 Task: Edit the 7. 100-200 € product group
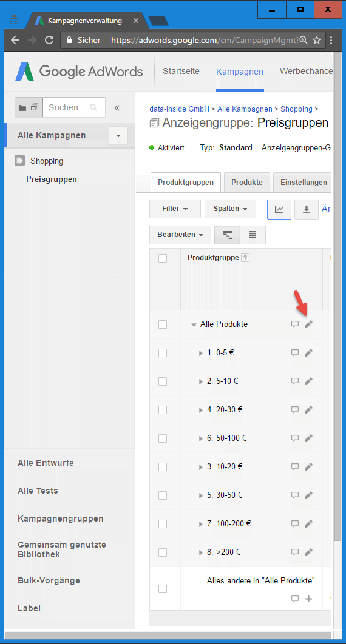coord(308,524)
